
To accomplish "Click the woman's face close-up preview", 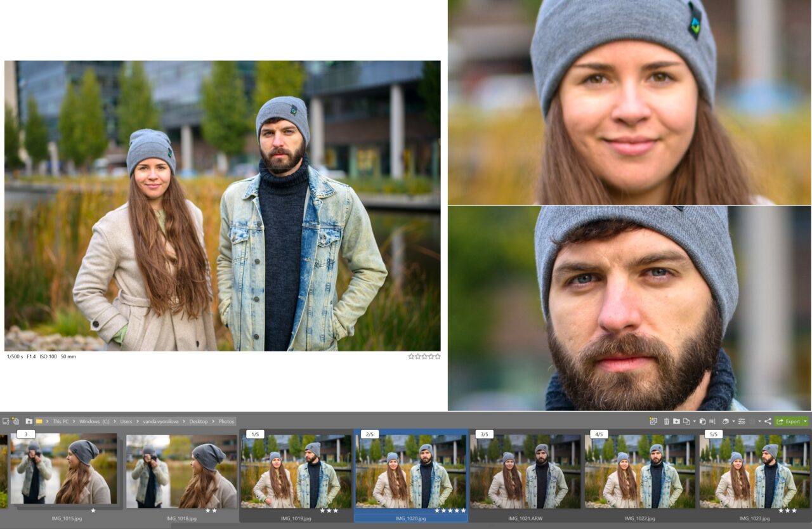I will [x=629, y=102].
